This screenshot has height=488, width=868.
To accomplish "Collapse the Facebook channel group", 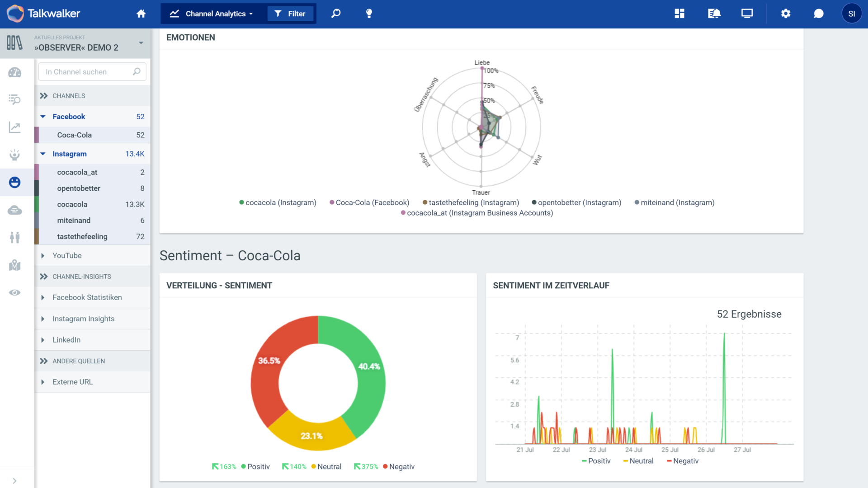I will coord(43,117).
